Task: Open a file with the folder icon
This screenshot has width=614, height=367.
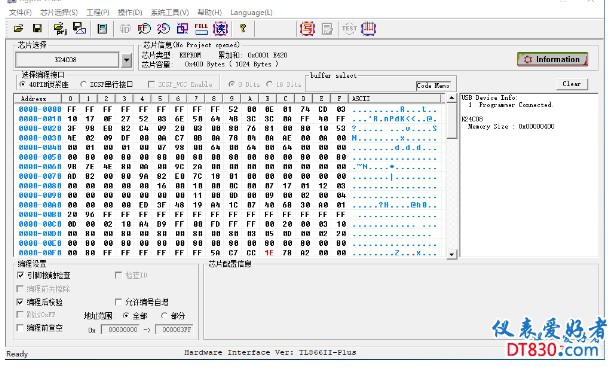Action: click(x=18, y=29)
